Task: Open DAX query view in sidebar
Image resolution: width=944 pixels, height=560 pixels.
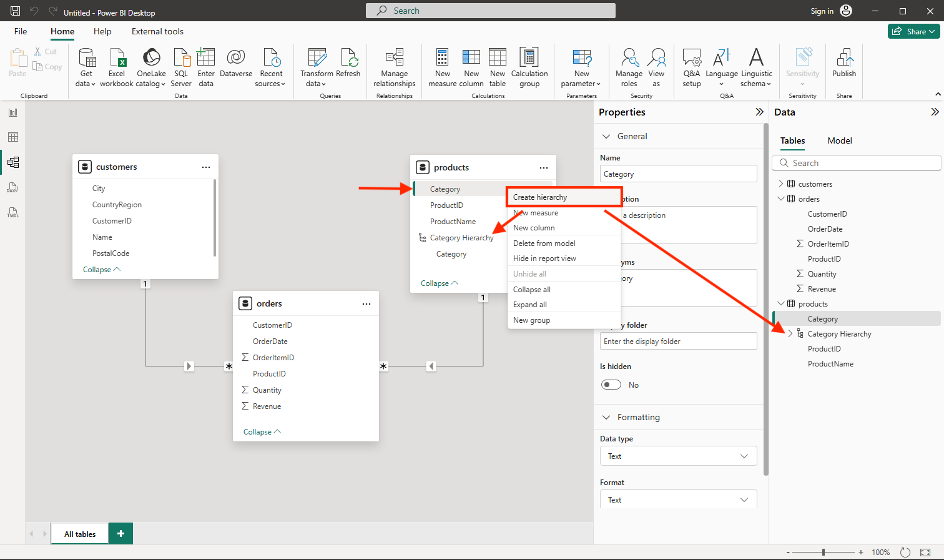Action: 13,187
